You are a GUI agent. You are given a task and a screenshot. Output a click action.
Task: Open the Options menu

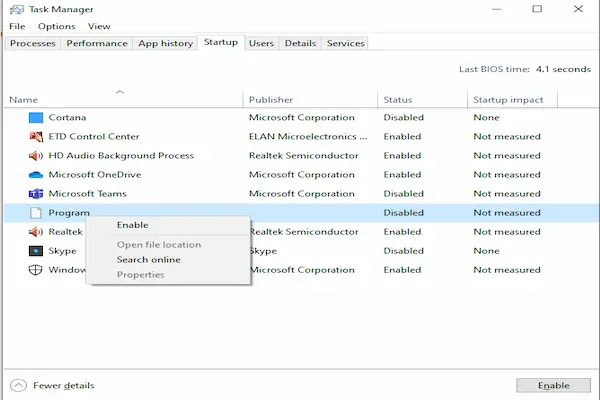(x=57, y=26)
